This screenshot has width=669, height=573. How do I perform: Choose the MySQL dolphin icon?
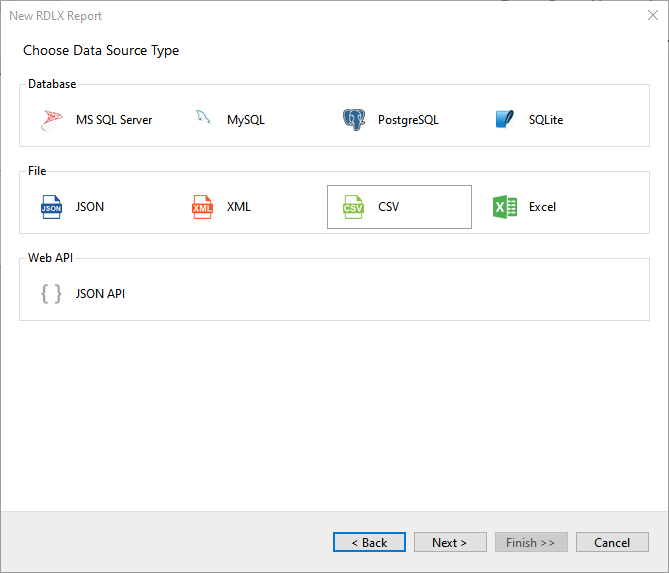203,117
